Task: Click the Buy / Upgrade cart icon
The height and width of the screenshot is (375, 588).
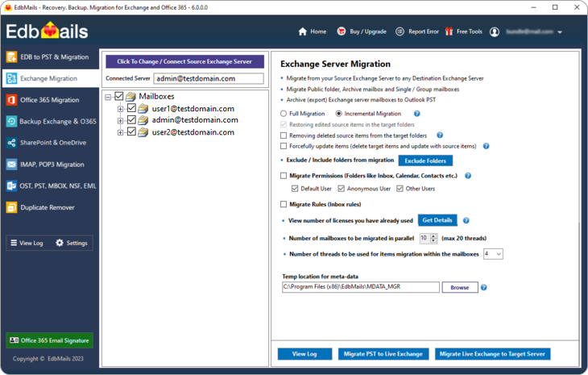Action: tap(341, 31)
